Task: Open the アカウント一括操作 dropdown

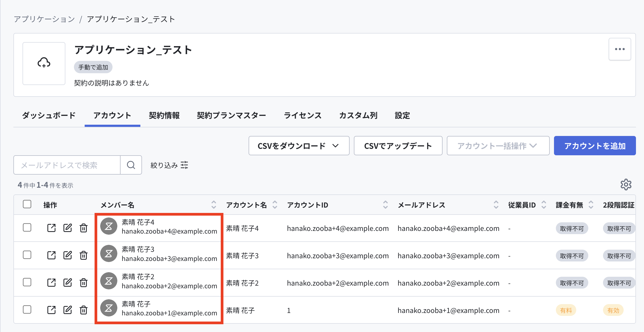Action: [498, 146]
